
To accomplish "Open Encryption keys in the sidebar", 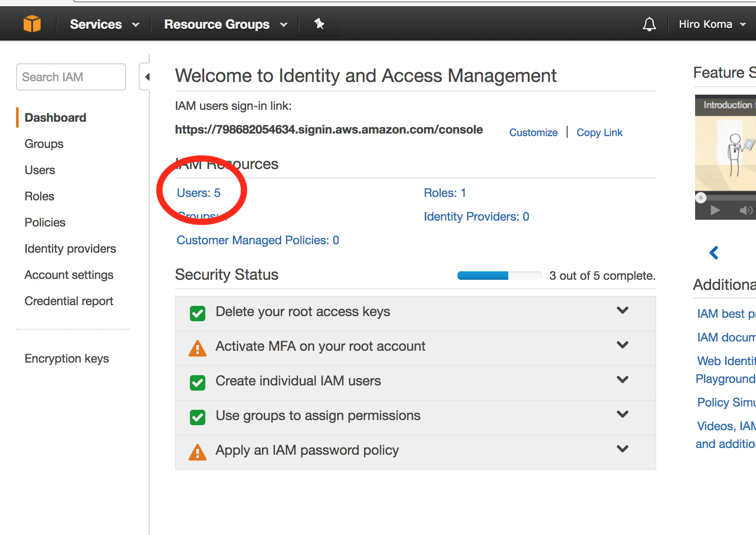I will pos(67,358).
